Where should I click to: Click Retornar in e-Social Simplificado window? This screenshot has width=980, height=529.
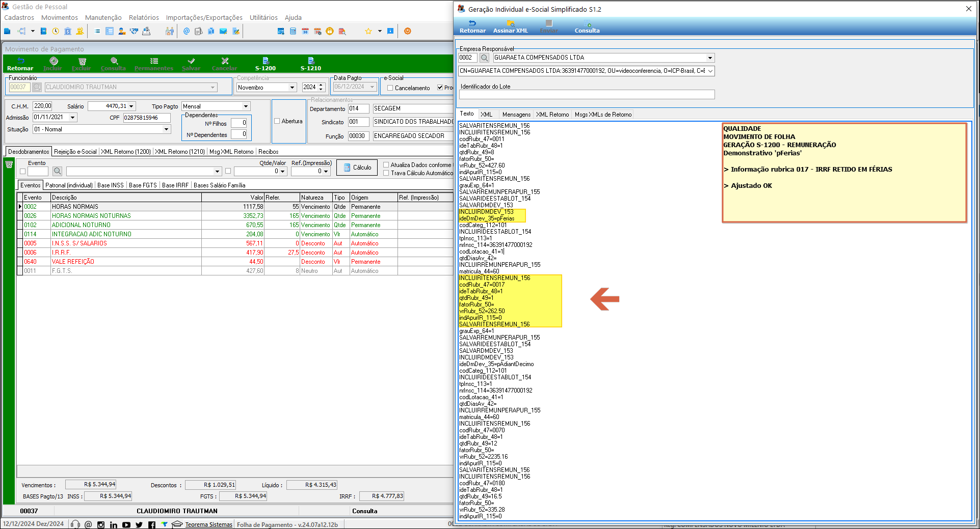click(472, 26)
